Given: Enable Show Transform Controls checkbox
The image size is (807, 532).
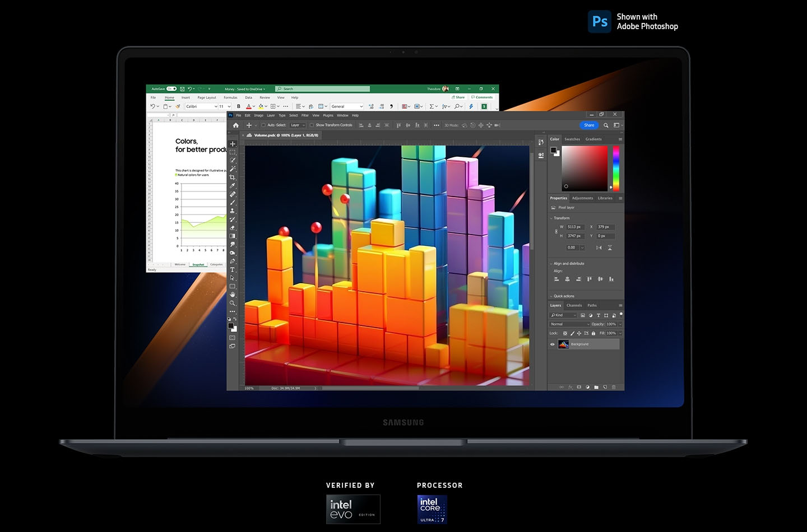Looking at the screenshot, I should point(312,125).
